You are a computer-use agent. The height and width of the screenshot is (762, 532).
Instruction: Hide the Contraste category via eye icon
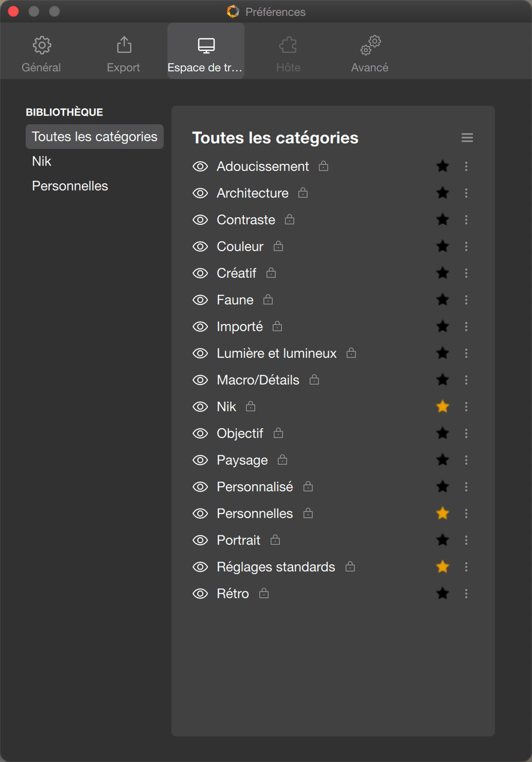200,220
